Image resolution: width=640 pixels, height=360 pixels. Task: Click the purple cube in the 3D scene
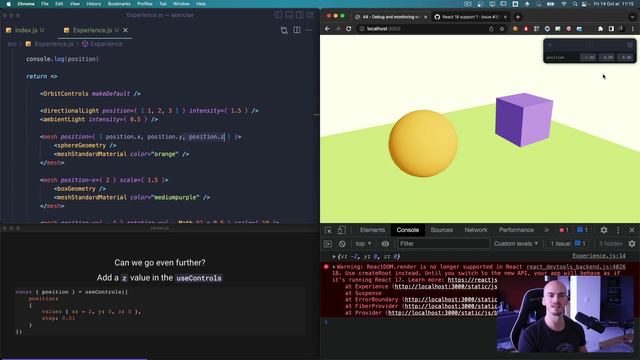[x=524, y=120]
